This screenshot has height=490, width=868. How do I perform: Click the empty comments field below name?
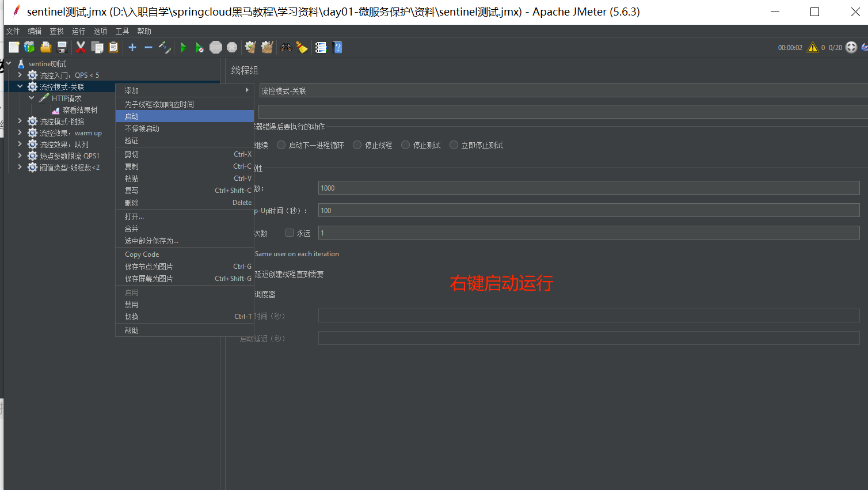tap(564, 112)
